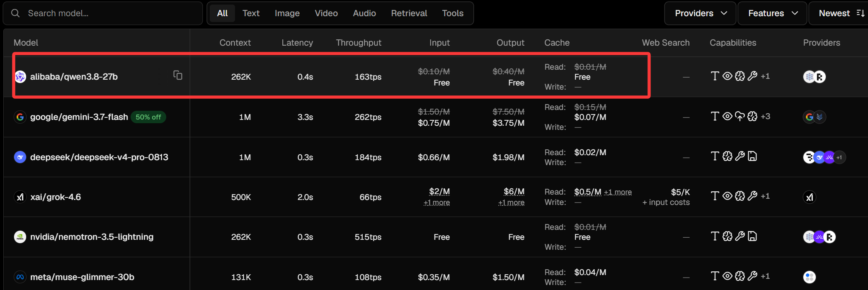Image resolution: width=868 pixels, height=290 pixels.
Task: Click the vision eye icon in gemini-3.7-flash row
Action: pyautogui.click(x=727, y=116)
